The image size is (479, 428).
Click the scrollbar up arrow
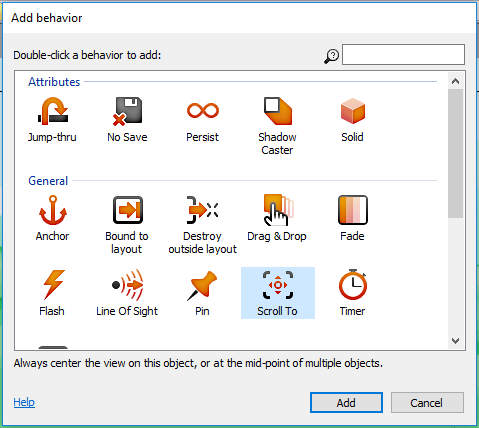pyautogui.click(x=455, y=81)
